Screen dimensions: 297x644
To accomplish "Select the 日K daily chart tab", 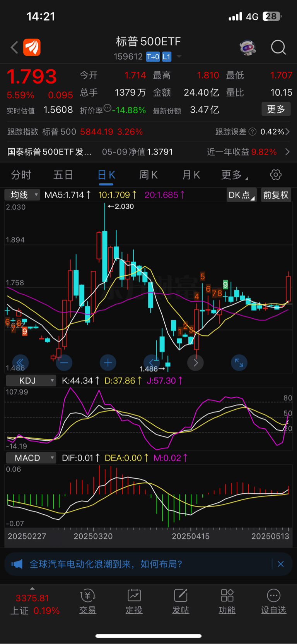I will [x=106, y=175].
